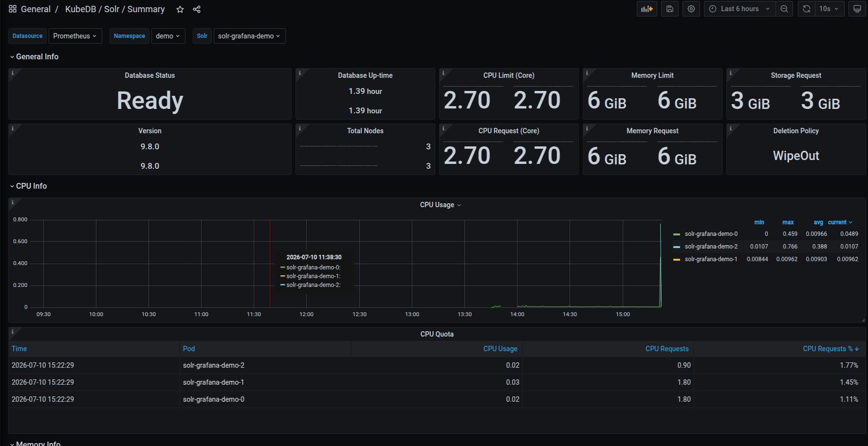Show info for Deletion Policy panel
Image resolution: width=868 pixels, height=446 pixels.
click(731, 128)
